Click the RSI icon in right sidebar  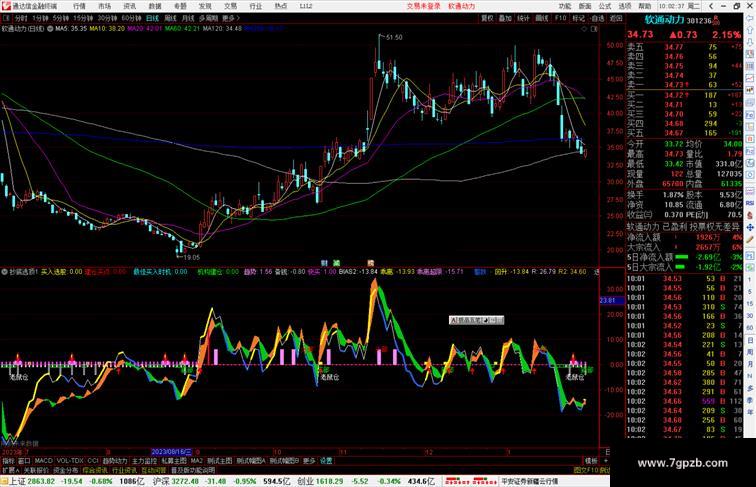click(750, 203)
